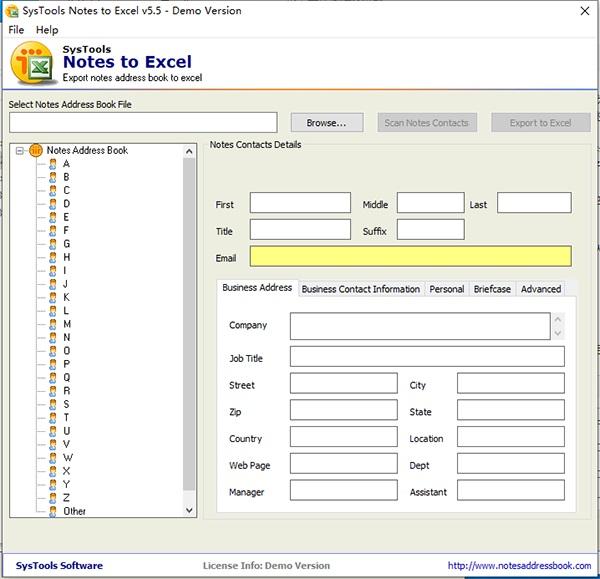Open the Help menu

47,30
